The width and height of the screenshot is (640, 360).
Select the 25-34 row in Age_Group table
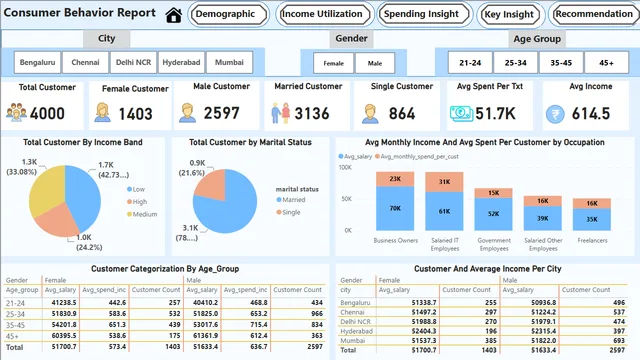click(164, 314)
